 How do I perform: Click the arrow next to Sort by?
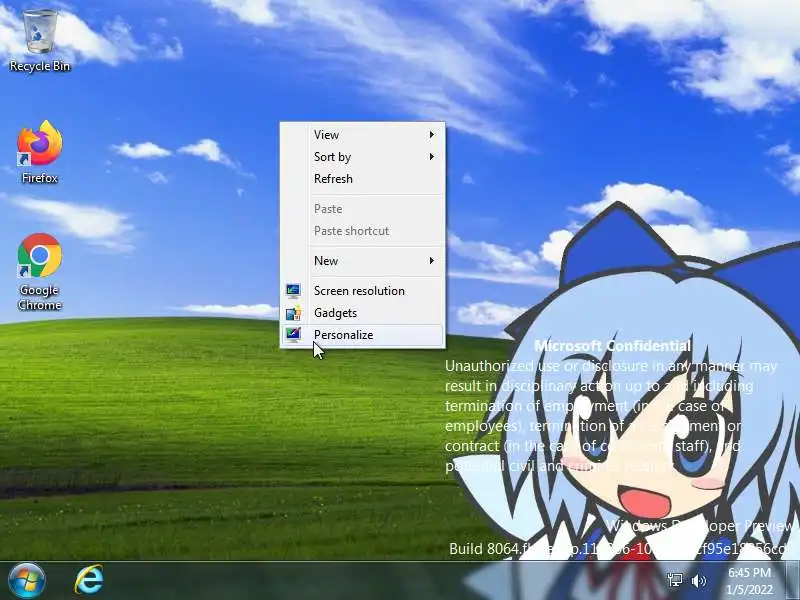tap(432, 157)
